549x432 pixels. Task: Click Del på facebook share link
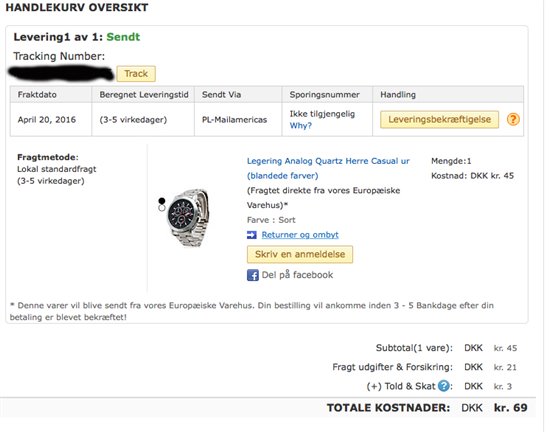click(x=297, y=275)
